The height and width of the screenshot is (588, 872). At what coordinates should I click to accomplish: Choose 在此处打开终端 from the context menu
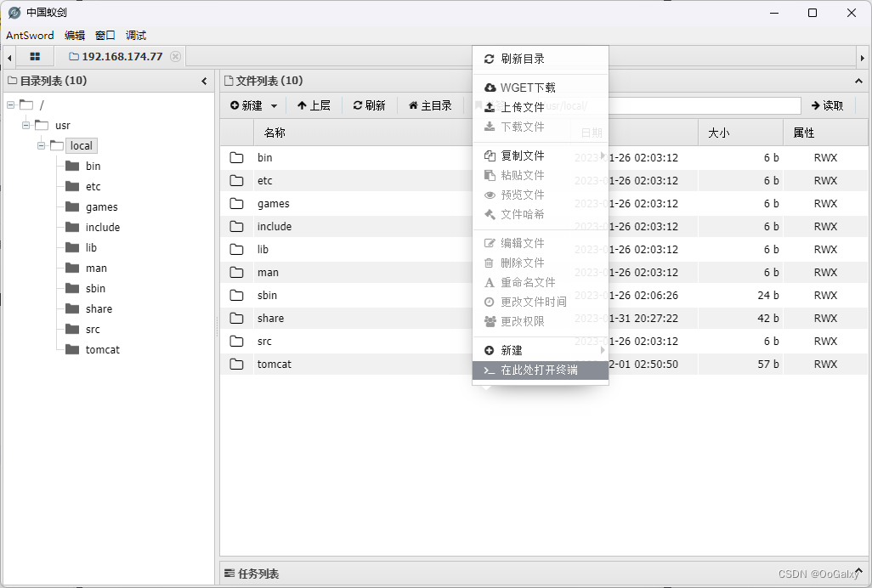pyautogui.click(x=540, y=370)
